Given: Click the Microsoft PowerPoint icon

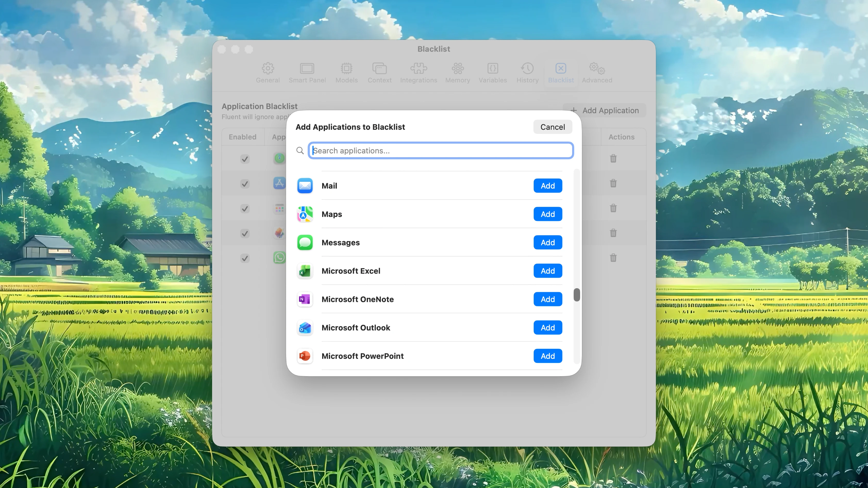Looking at the screenshot, I should (x=304, y=356).
